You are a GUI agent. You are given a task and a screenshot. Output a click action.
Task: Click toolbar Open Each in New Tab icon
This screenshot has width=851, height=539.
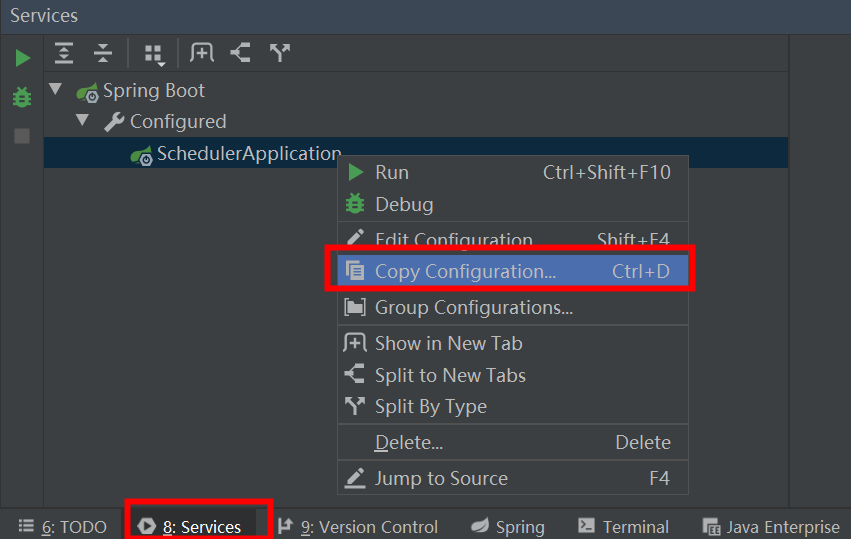point(240,53)
